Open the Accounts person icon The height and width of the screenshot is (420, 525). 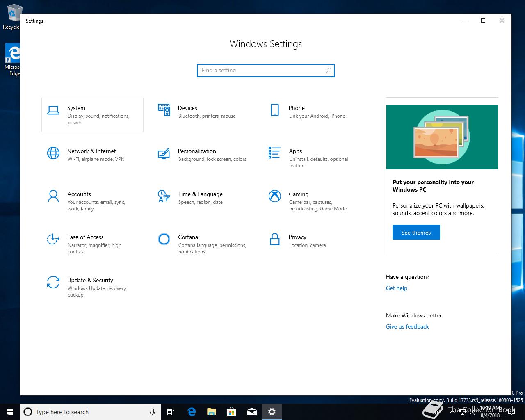pyautogui.click(x=53, y=196)
